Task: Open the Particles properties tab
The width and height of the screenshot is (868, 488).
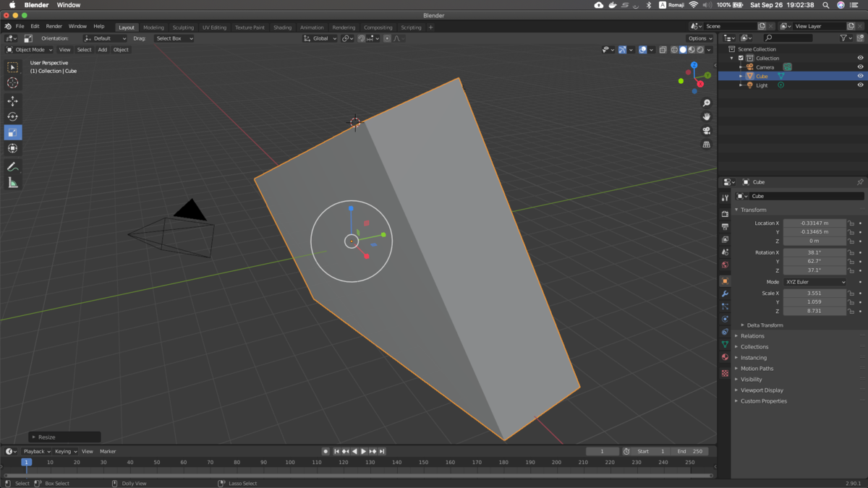Action: [x=725, y=307]
